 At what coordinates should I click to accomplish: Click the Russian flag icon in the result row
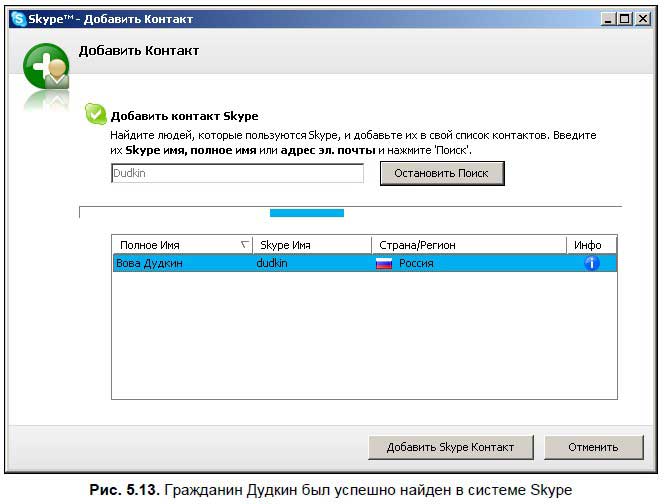pyautogui.click(x=384, y=264)
